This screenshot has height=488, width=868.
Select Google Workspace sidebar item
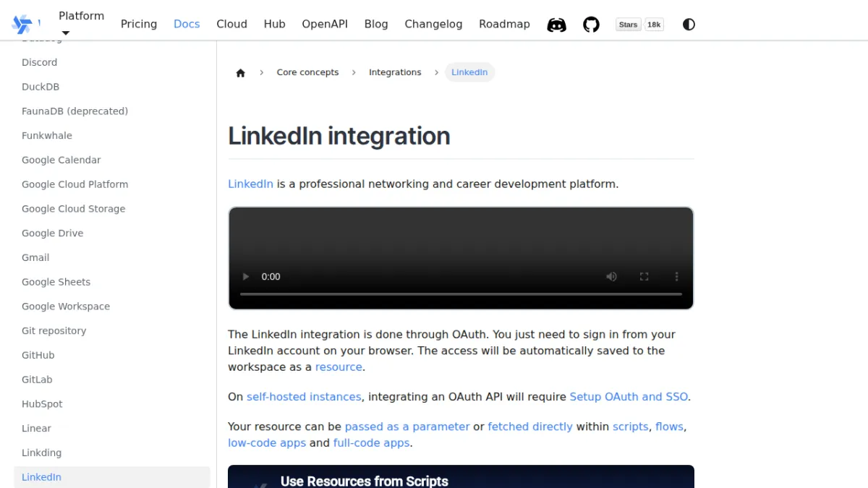pyautogui.click(x=112, y=307)
